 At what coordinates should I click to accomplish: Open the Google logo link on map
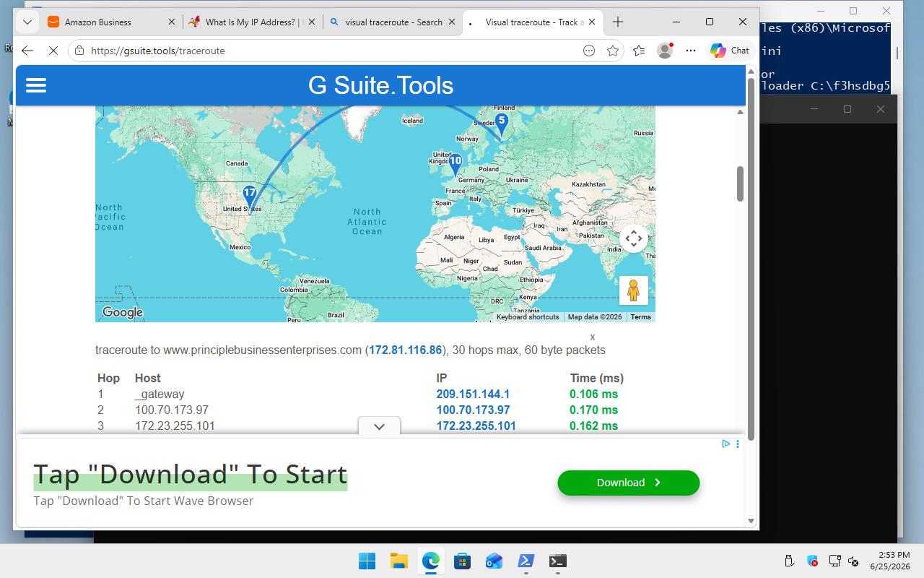(x=123, y=312)
